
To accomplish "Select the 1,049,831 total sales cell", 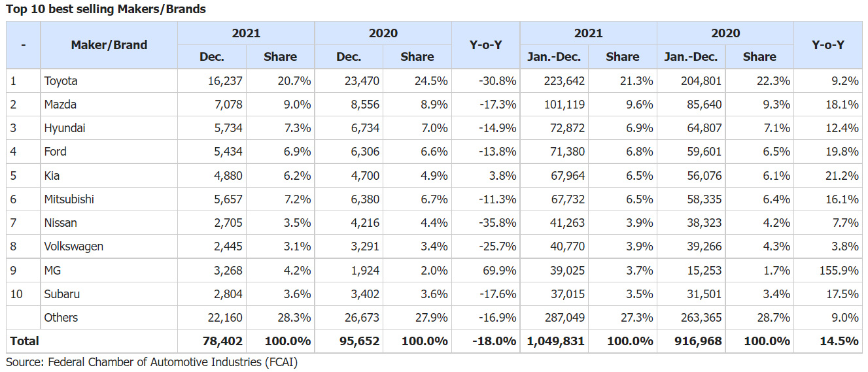I will [556, 341].
